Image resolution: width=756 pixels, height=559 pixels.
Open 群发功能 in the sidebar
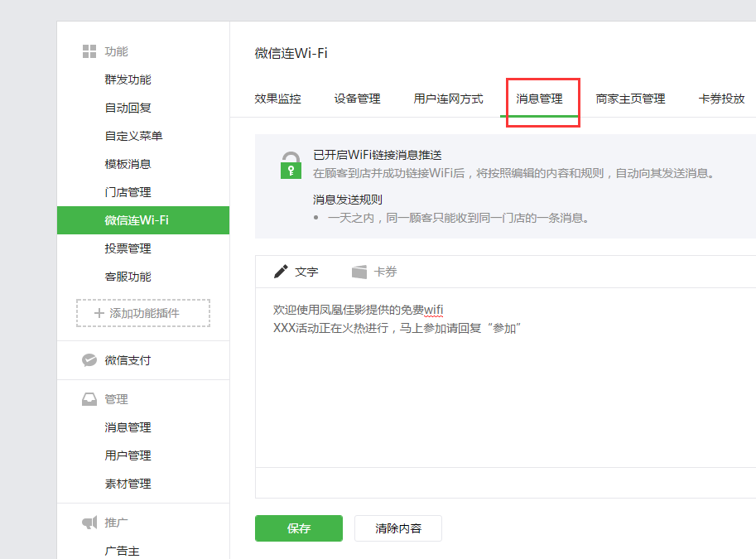(x=128, y=80)
